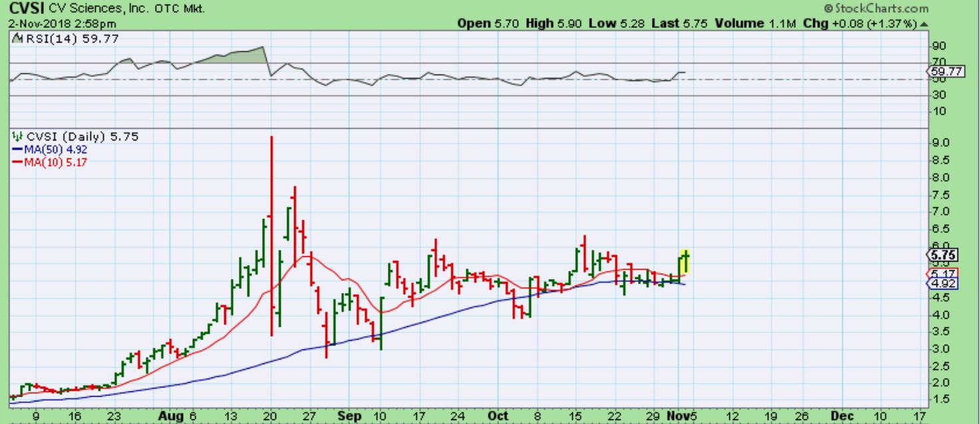
Task: Click the 9.0 price axis label
Action: tap(940, 143)
